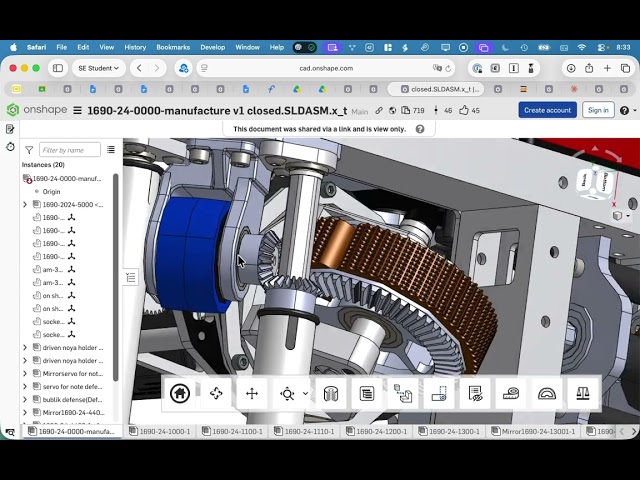
Task: Open the Mass properties scale icon
Action: (582, 393)
